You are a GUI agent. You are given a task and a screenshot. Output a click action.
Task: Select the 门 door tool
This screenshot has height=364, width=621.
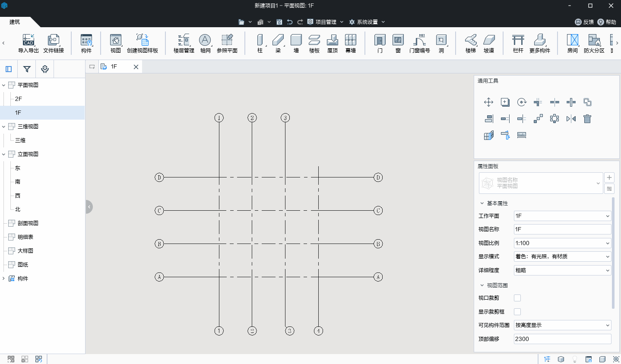[x=380, y=44]
